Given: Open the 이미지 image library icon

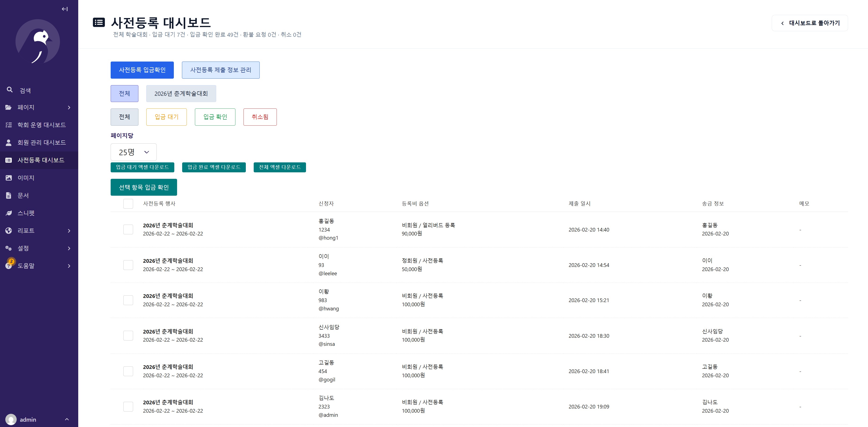Looking at the screenshot, I should pos(9,177).
